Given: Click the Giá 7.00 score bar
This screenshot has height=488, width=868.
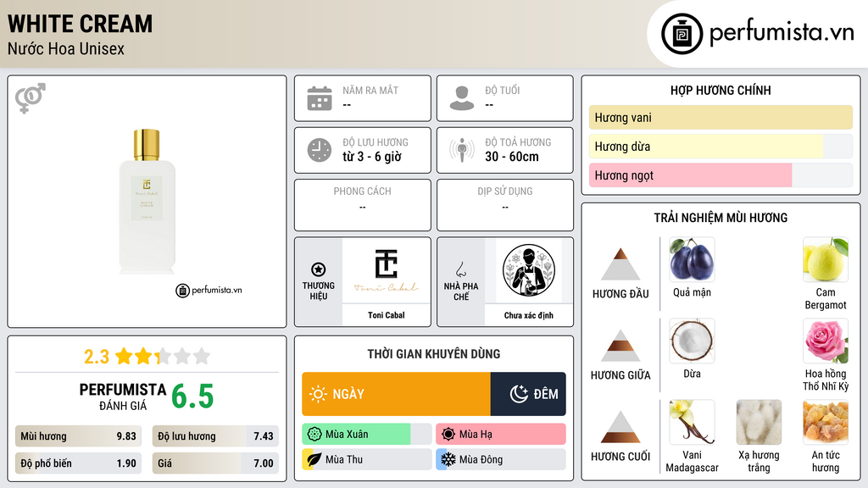Looking at the screenshot, I should [215, 463].
